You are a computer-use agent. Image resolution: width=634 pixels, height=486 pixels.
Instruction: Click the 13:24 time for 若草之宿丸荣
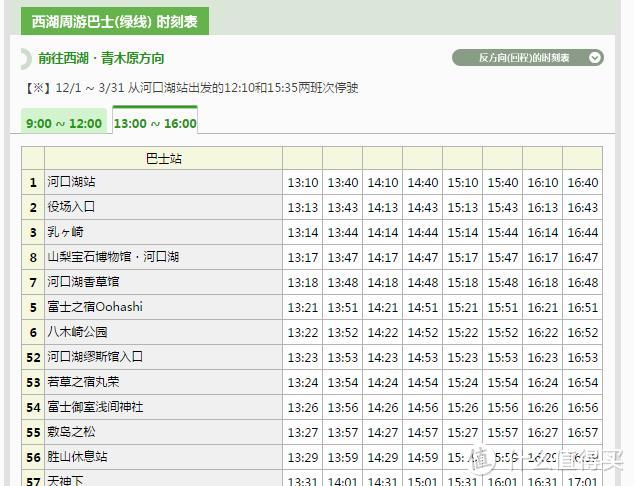[x=303, y=383]
